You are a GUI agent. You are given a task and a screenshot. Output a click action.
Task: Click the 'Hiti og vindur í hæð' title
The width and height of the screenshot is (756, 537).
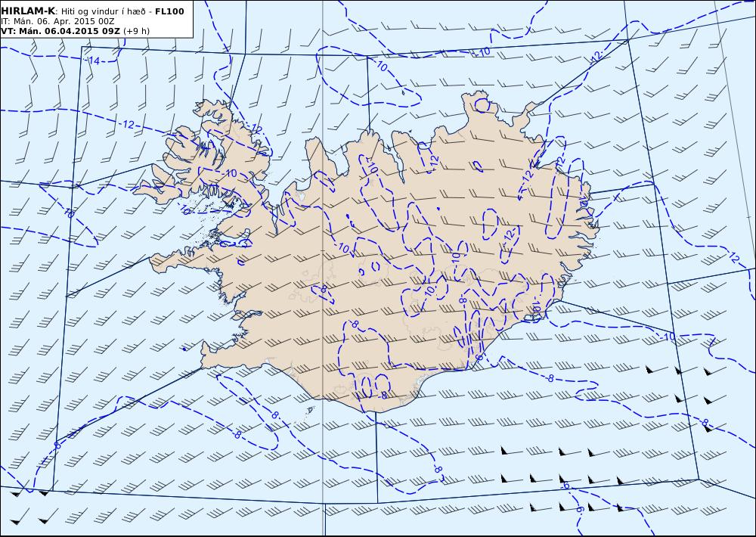pos(103,11)
